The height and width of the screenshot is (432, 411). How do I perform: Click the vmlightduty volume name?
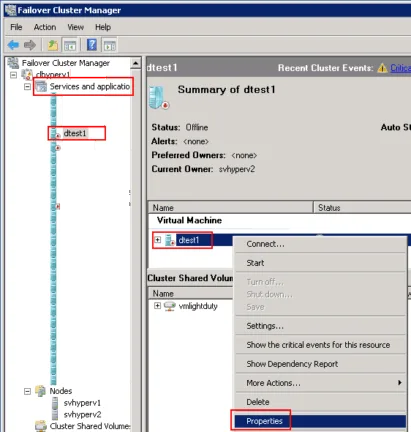(198, 306)
